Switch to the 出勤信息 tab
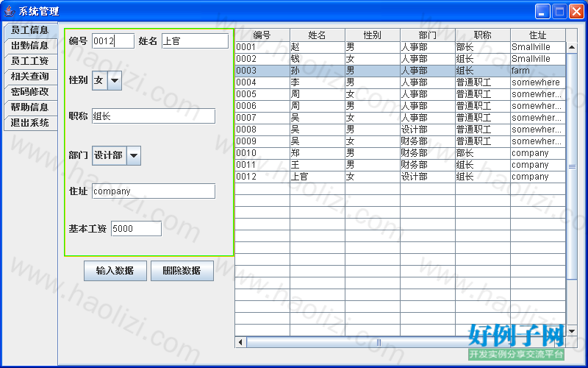This screenshot has height=368, width=588. (x=30, y=46)
